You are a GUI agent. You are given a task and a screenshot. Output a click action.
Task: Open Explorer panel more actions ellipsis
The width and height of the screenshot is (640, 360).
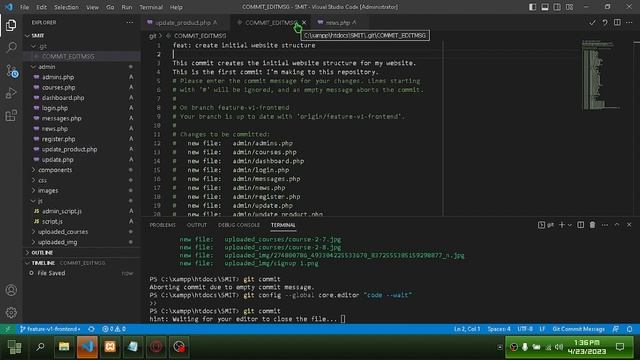click(x=129, y=22)
